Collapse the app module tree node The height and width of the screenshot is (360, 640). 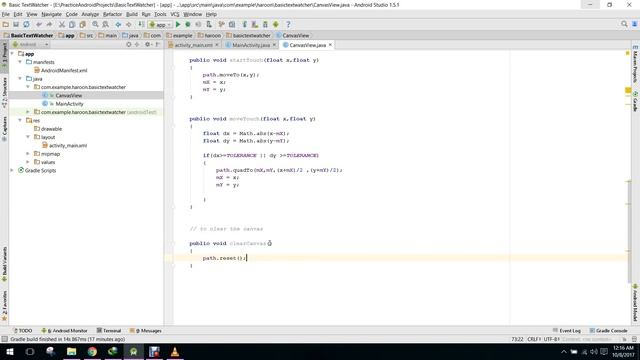pos(12,53)
